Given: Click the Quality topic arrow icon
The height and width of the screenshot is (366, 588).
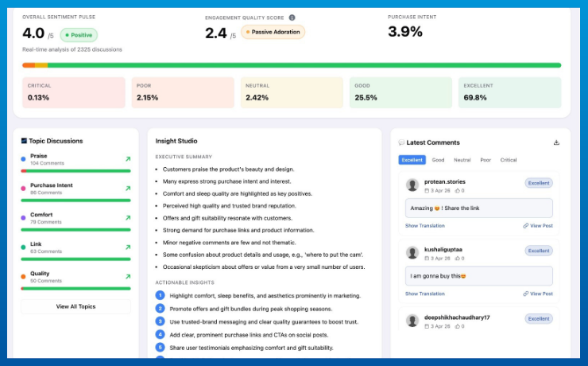Looking at the screenshot, I should [127, 277].
